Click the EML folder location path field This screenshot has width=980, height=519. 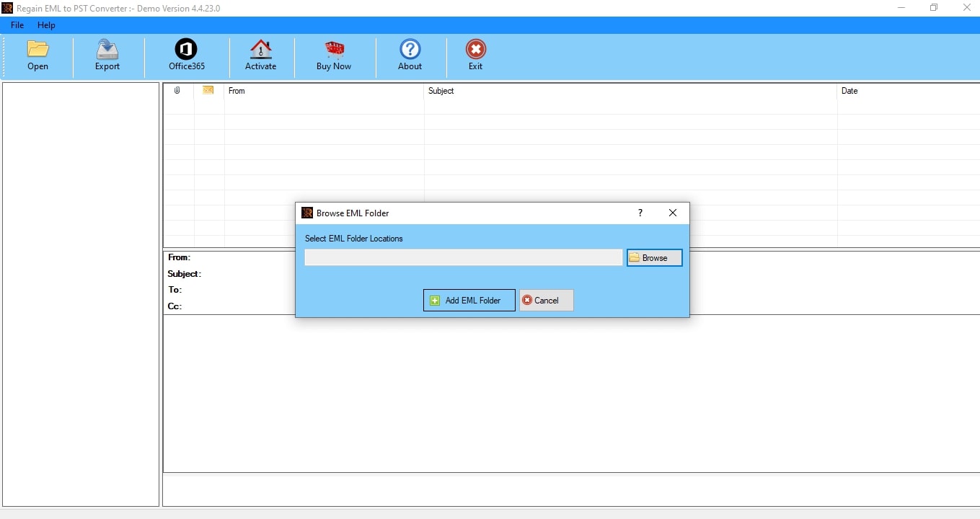tap(464, 257)
